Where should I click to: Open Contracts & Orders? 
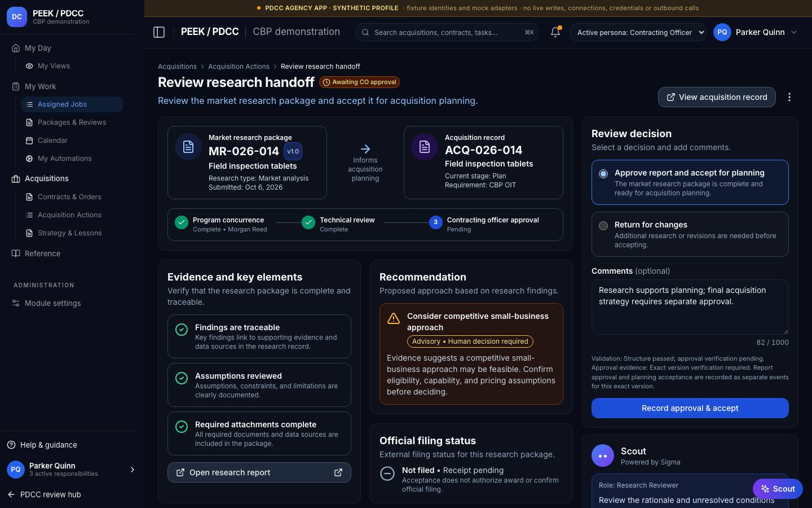coord(72,197)
